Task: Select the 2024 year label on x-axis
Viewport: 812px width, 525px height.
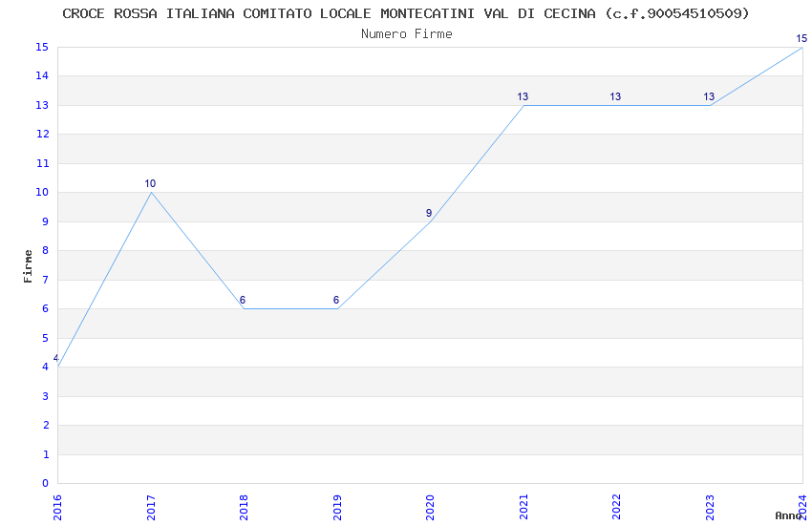Action: click(x=802, y=508)
